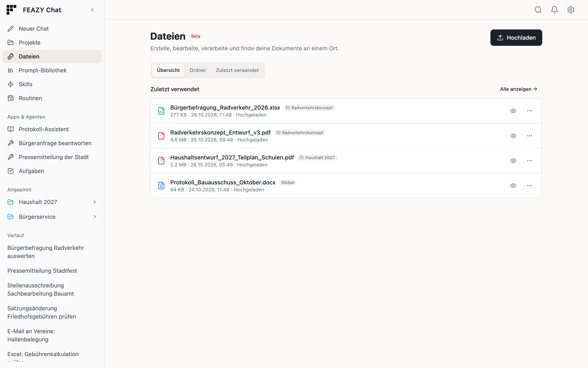
Task: Open Aufgaben in the sidebar
Action: [52, 171]
